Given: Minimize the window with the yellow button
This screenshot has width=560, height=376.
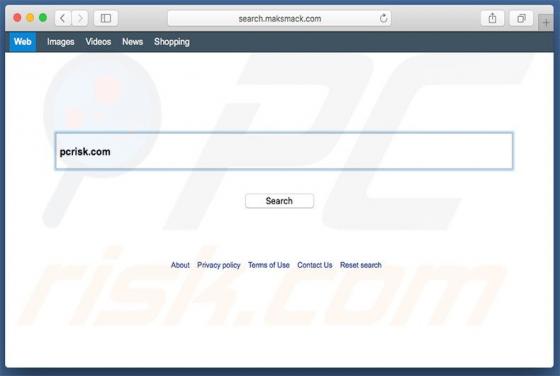Looking at the screenshot, I should click(x=30, y=17).
